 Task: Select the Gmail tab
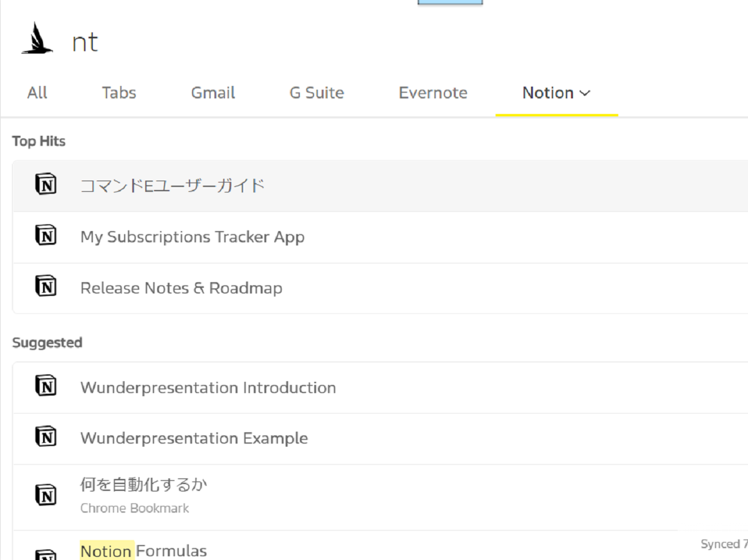pyautogui.click(x=213, y=93)
